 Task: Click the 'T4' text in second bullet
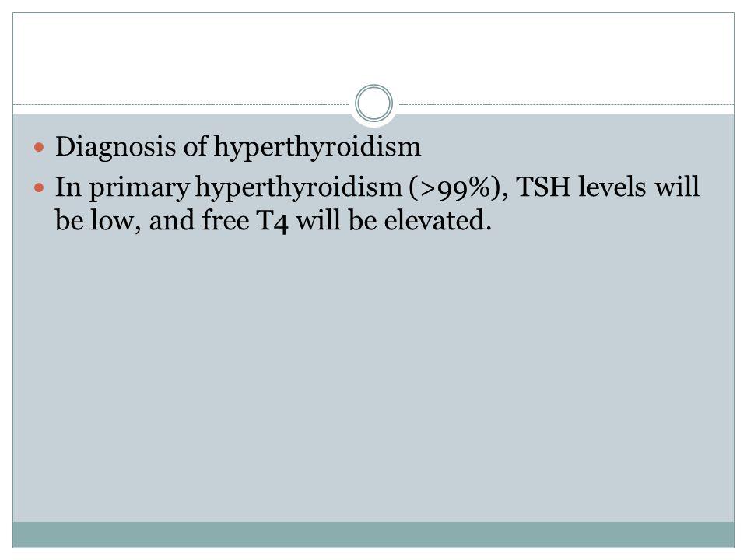(272, 222)
